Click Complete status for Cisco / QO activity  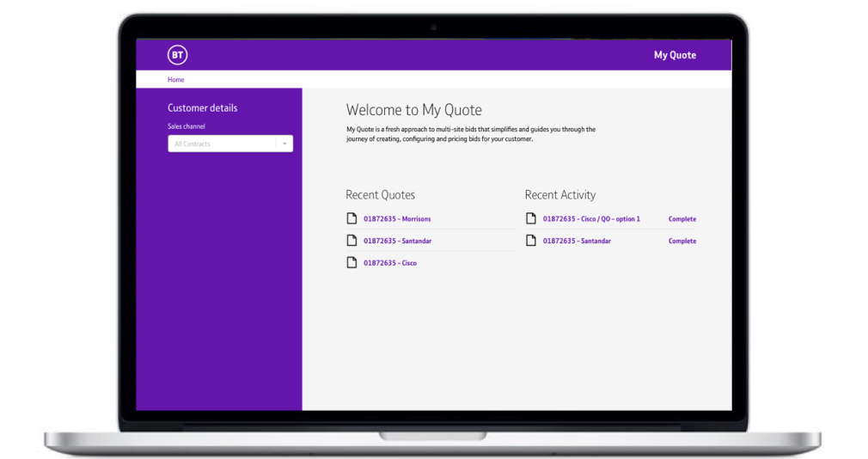(x=682, y=219)
